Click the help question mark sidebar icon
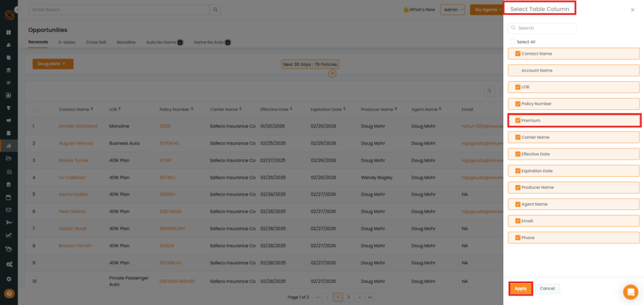The height and width of the screenshot is (305, 644). [9, 293]
